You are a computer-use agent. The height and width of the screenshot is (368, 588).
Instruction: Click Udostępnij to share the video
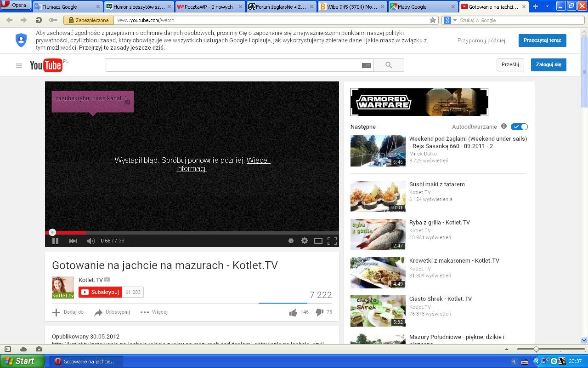click(x=112, y=312)
